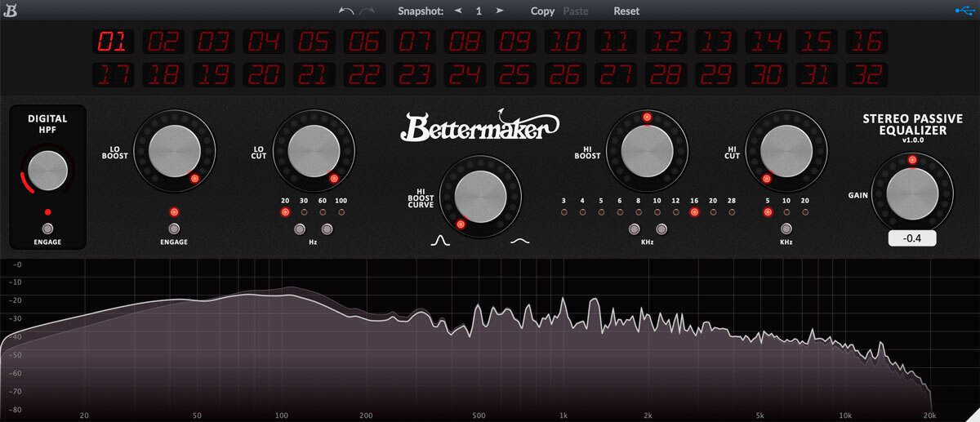Click the Hi Boost knob

(x=647, y=151)
